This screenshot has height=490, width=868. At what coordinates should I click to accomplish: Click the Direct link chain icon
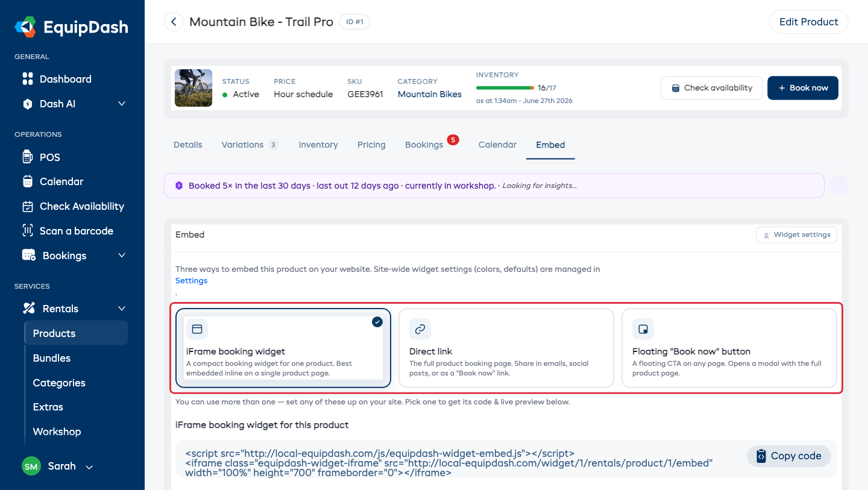420,329
